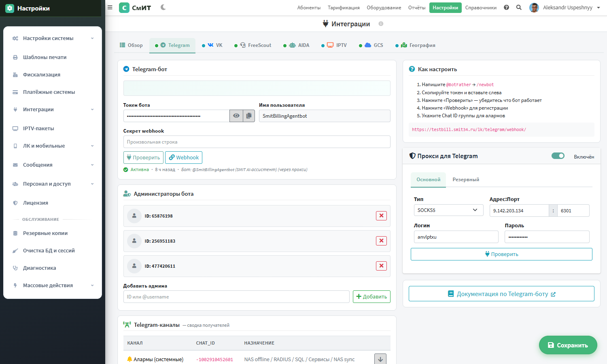Open Настройки top menu

tap(446, 8)
